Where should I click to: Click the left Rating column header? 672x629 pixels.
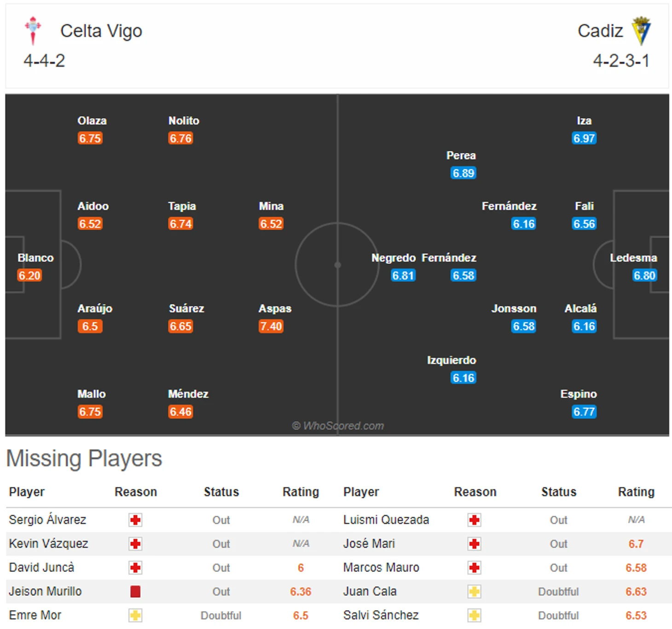coord(301,492)
